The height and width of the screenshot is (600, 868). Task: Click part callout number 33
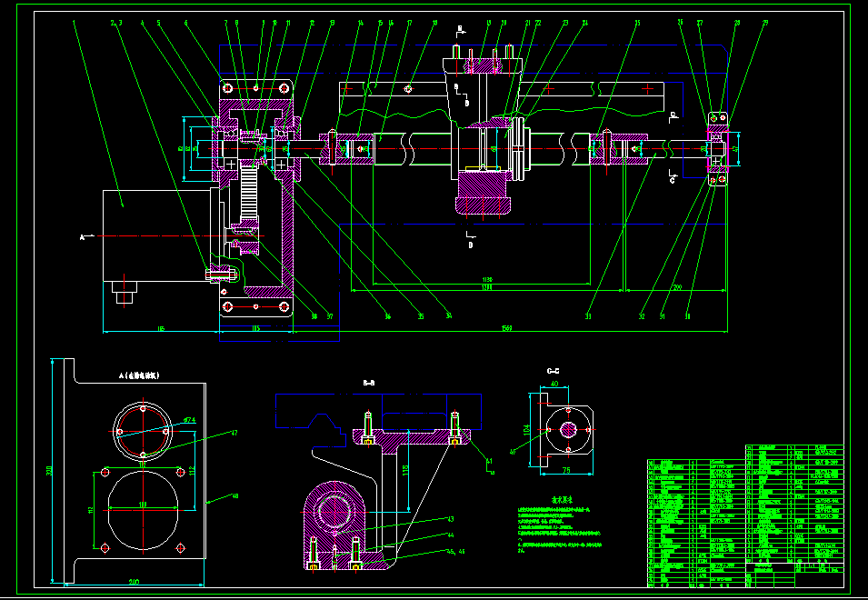click(588, 316)
